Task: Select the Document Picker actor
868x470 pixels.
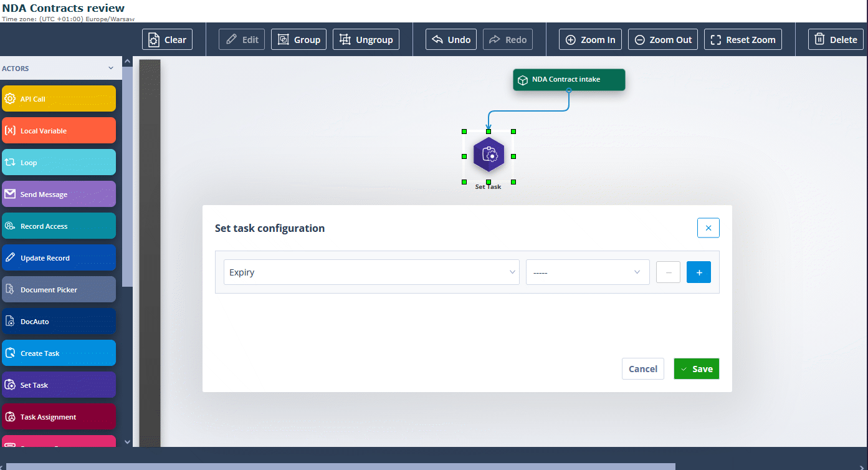Action: click(x=59, y=289)
